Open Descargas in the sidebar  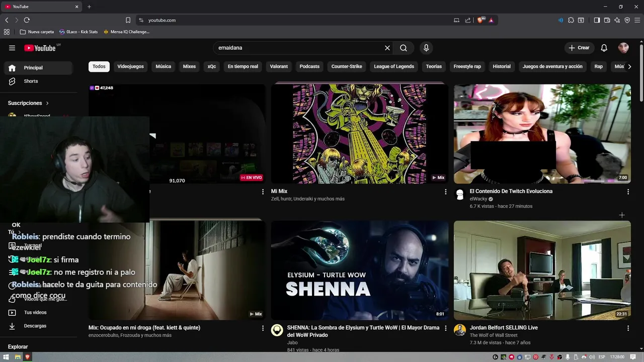(x=38, y=326)
